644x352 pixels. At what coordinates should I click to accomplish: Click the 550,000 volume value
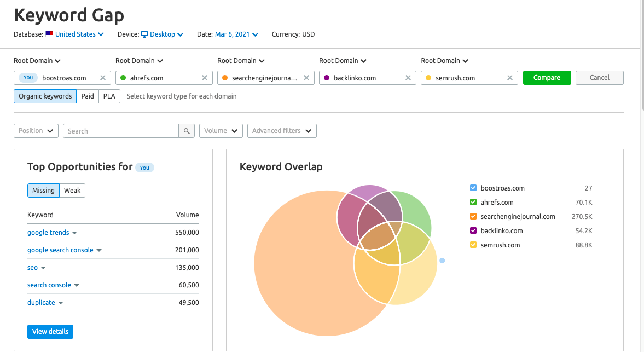pos(187,233)
